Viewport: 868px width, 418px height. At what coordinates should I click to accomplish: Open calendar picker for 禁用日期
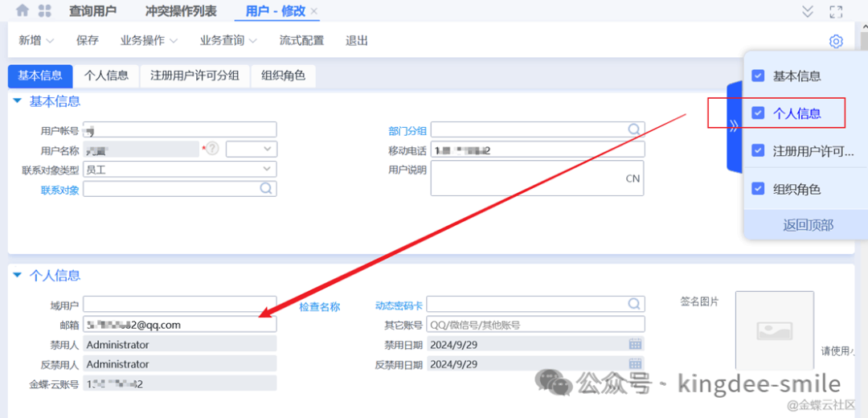pos(635,344)
